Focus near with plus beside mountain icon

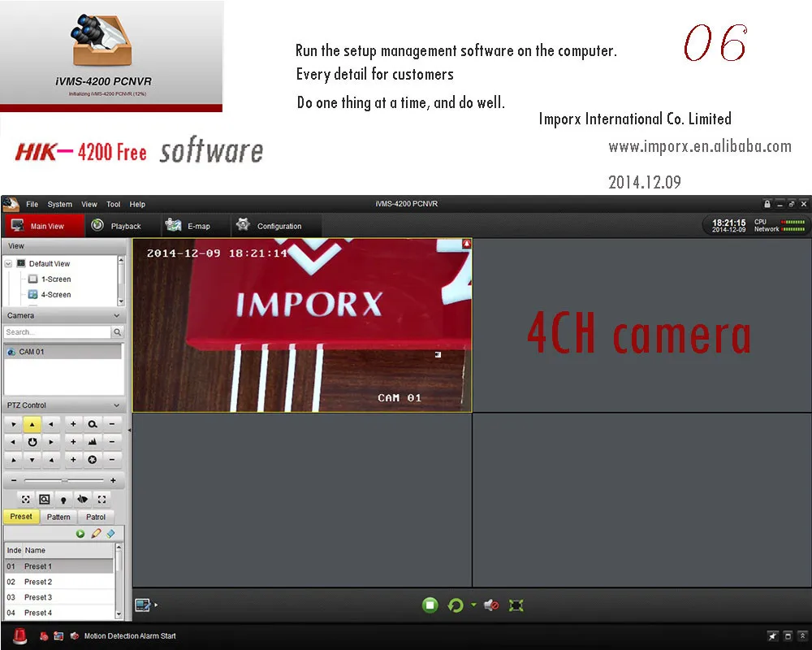(73, 442)
